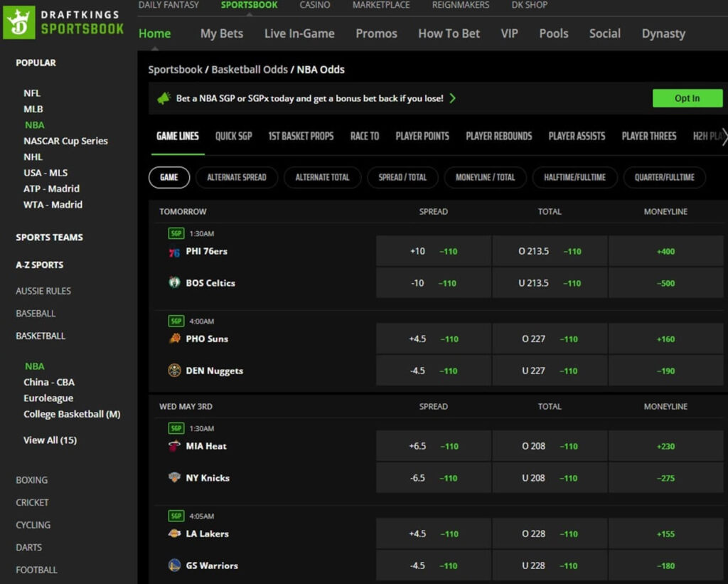Open the Game Lines tab
This screenshot has width=728, height=584.
point(178,136)
